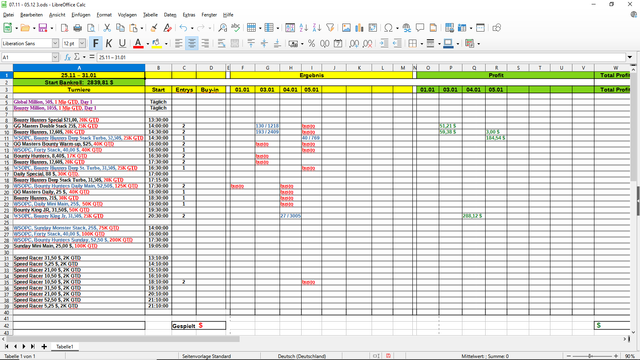Expand the background color dropdown arrow

point(166,44)
